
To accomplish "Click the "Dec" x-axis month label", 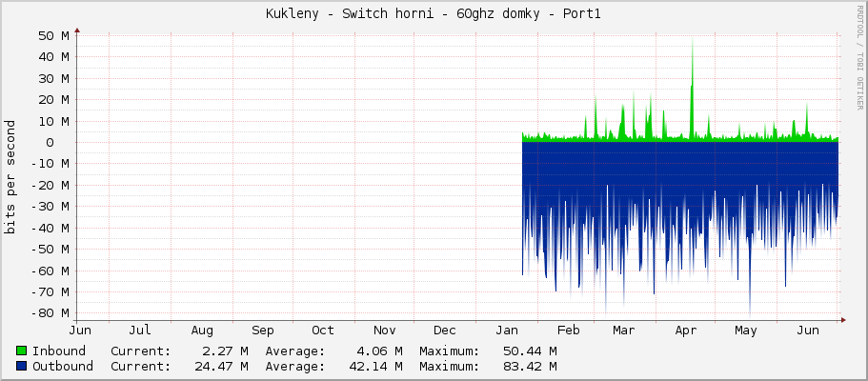I will [x=445, y=331].
